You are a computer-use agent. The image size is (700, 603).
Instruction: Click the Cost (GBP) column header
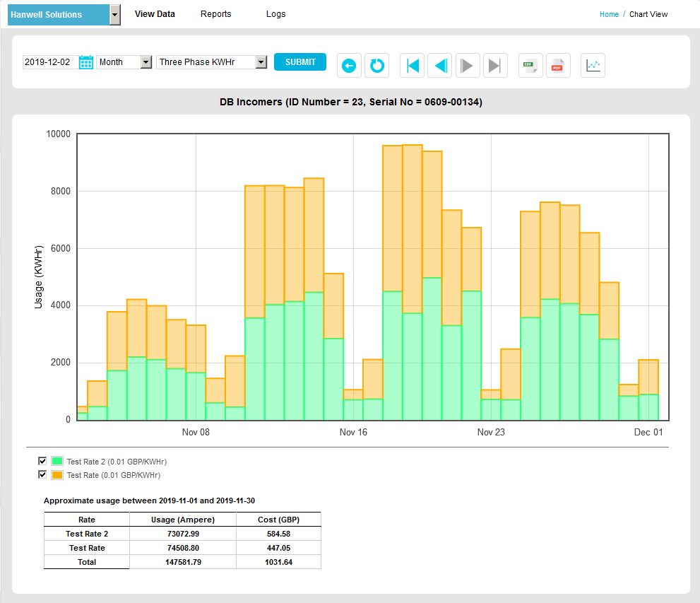(278, 520)
